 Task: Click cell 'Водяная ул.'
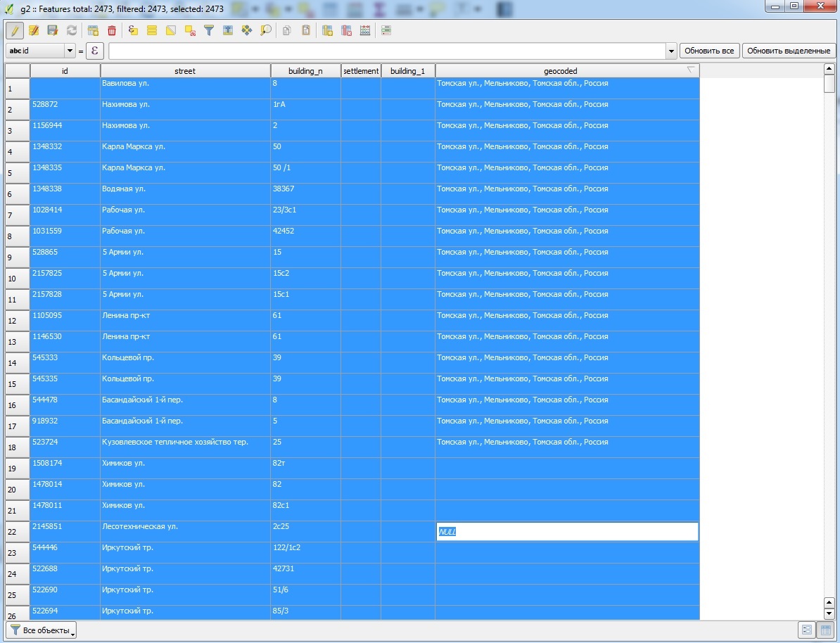[x=185, y=193]
